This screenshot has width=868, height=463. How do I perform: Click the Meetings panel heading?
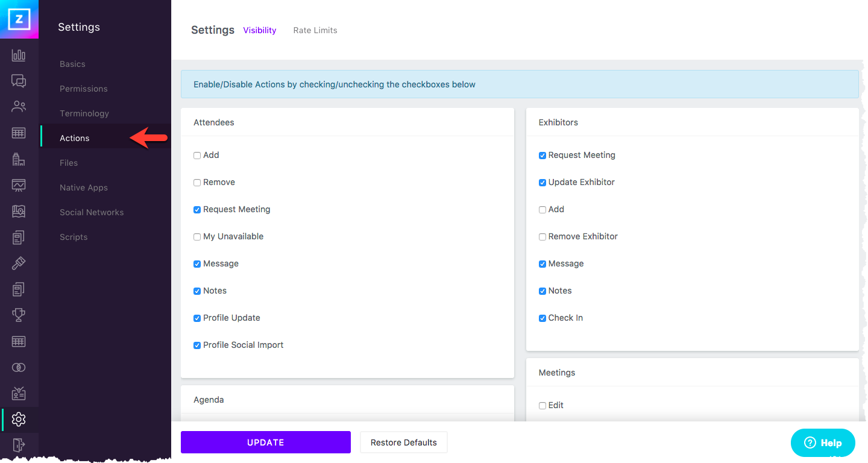click(x=557, y=373)
